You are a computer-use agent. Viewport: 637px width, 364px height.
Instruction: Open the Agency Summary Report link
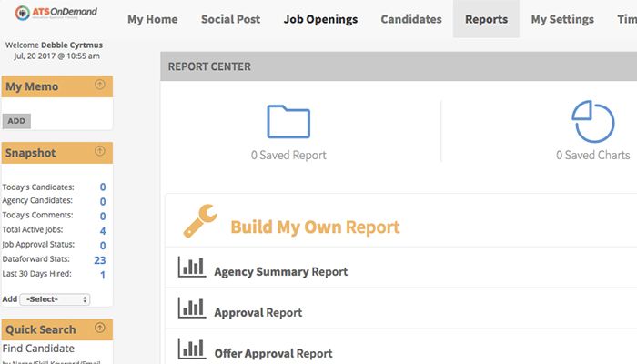tap(280, 271)
